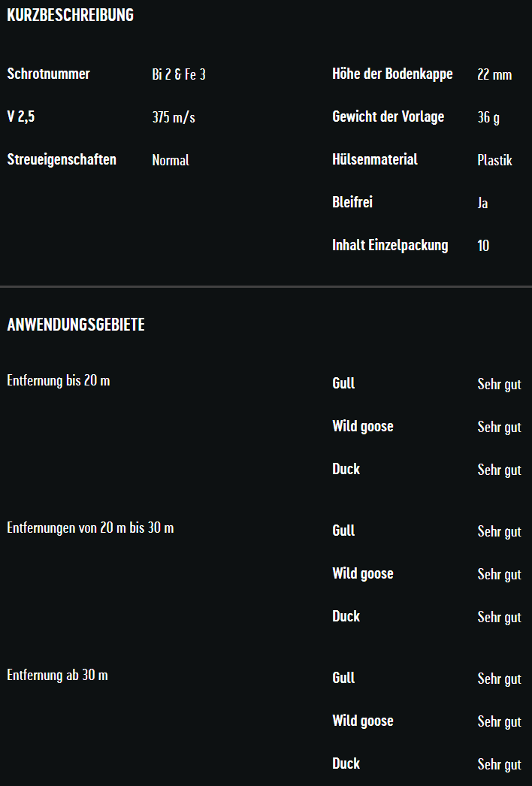Click the 'V 2,5' label
532x786 pixels.
coord(20,116)
